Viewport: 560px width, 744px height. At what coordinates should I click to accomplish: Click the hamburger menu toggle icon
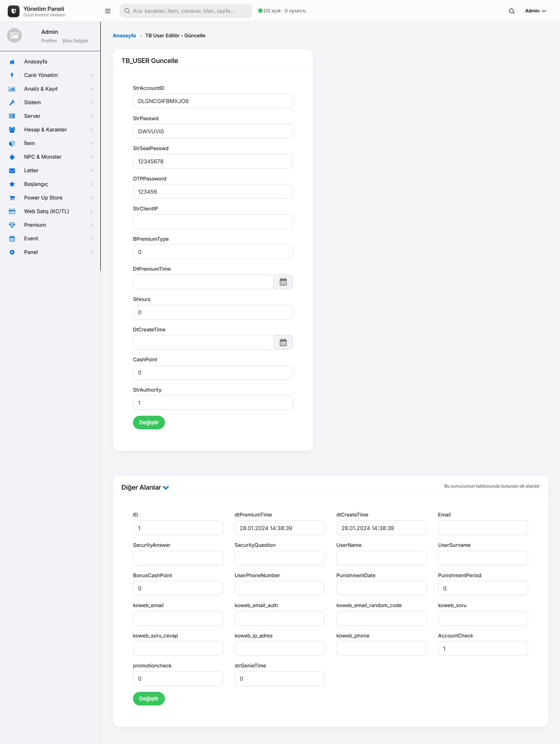tap(108, 11)
